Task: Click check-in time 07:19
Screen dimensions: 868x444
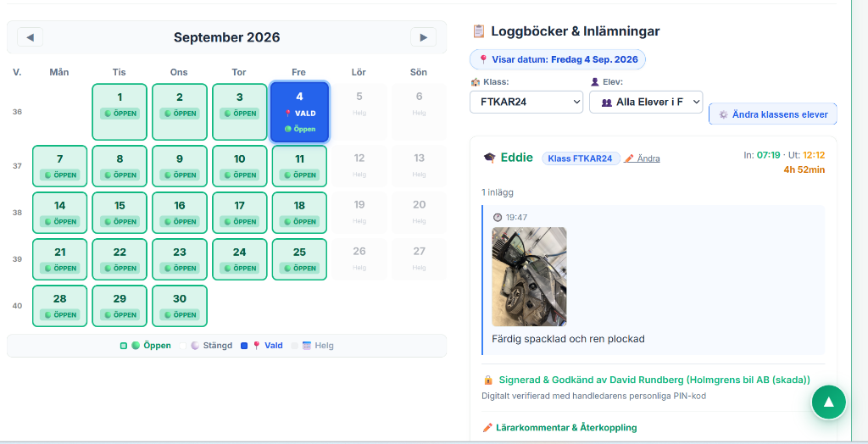Action: [x=768, y=155]
